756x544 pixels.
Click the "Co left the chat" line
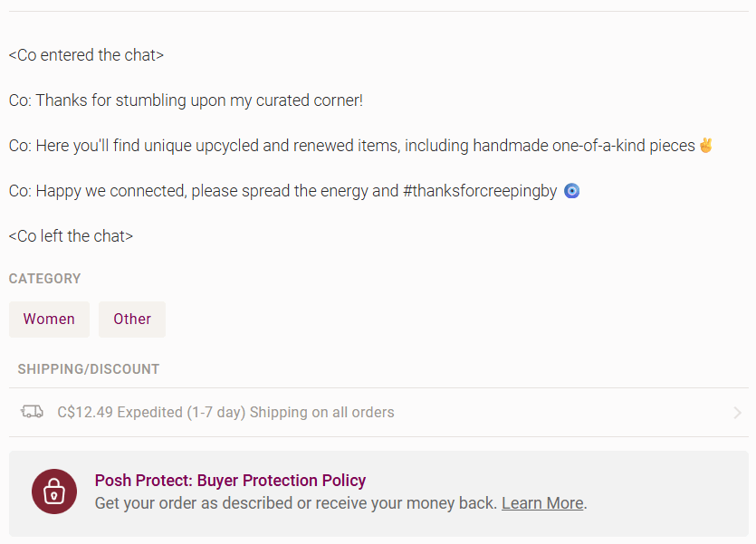click(x=71, y=236)
